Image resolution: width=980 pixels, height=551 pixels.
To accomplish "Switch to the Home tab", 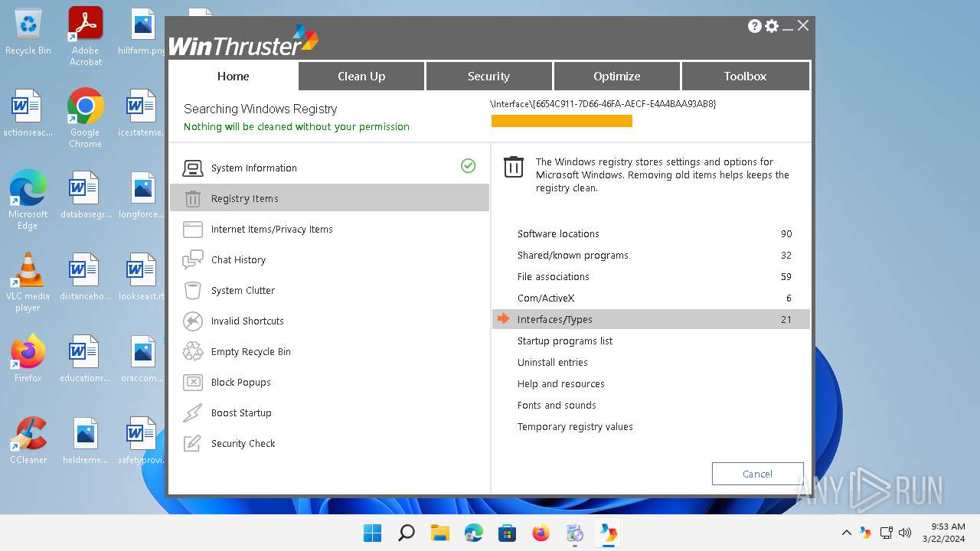I will pyautogui.click(x=234, y=76).
